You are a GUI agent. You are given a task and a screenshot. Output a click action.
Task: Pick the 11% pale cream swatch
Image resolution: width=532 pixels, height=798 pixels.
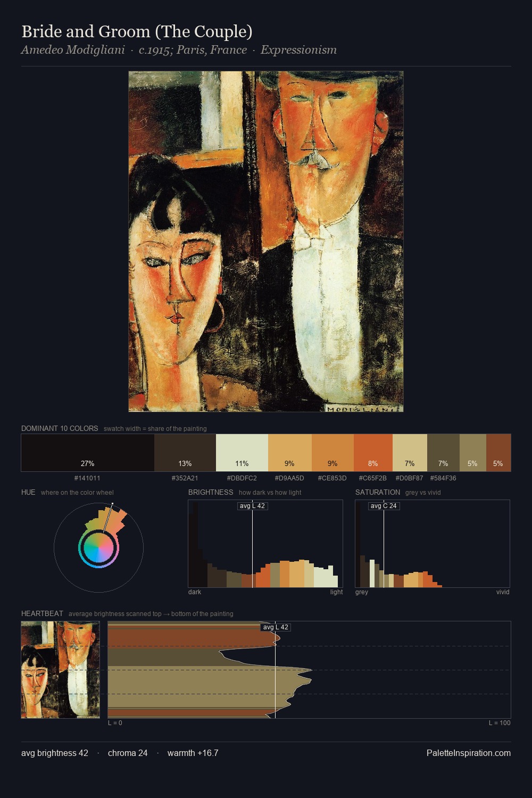(x=242, y=453)
